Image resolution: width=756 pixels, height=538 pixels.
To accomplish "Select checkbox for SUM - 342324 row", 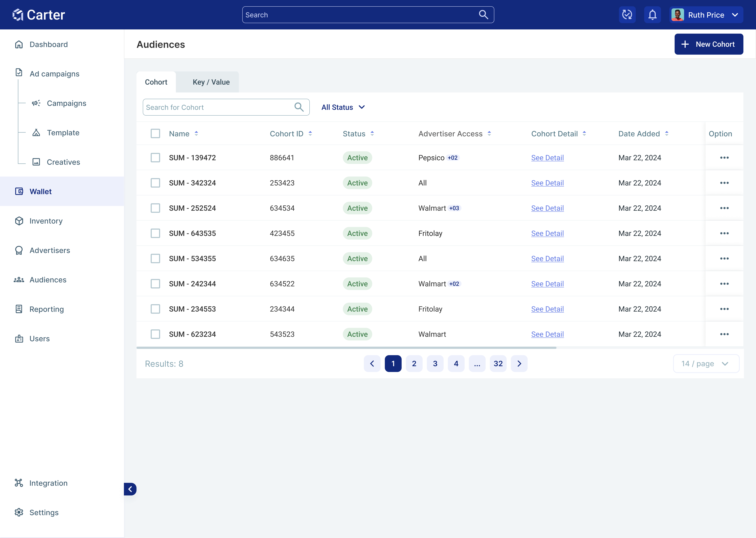I will (x=155, y=183).
